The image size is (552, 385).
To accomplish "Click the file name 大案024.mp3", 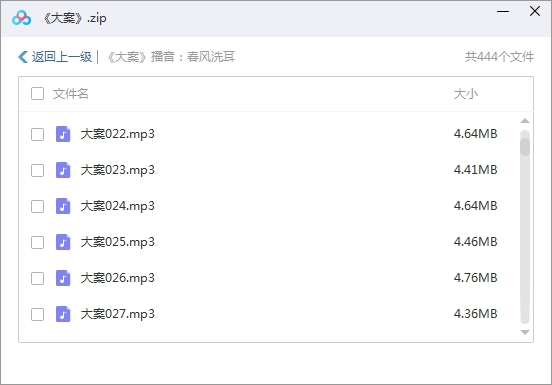I will [x=118, y=206].
